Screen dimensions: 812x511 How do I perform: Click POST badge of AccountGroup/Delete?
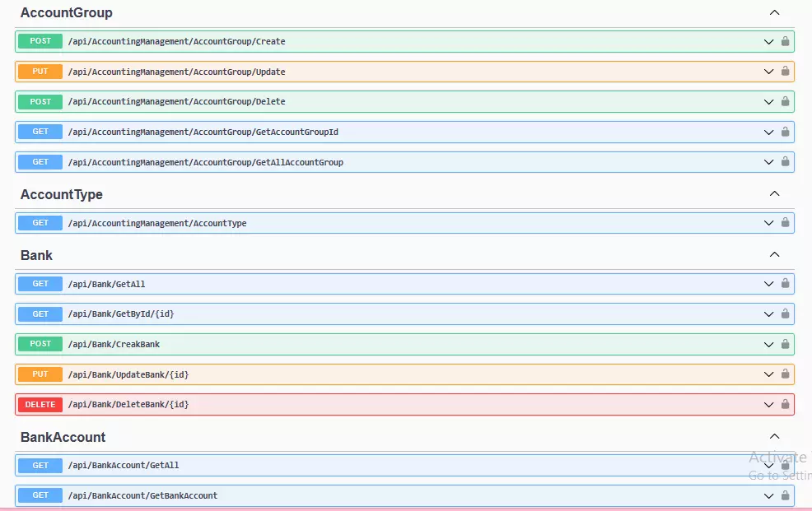click(40, 101)
